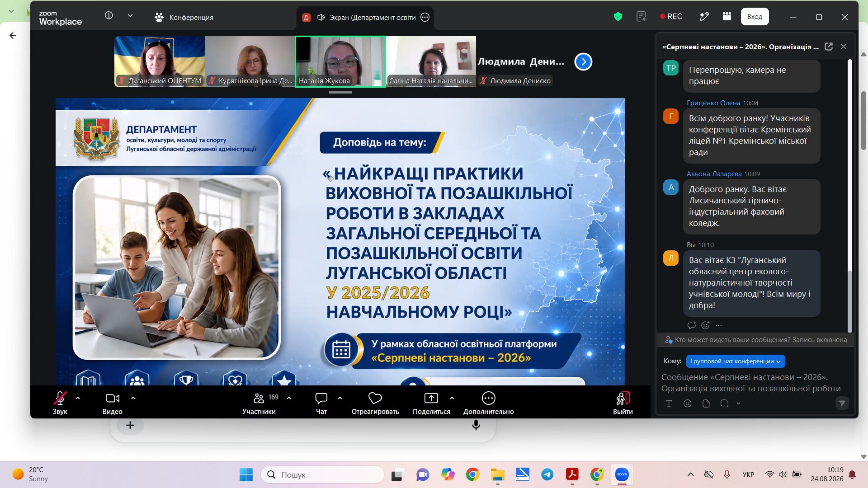Open File Explorer from taskbar
The height and width of the screenshot is (488, 868).
pyautogui.click(x=497, y=474)
